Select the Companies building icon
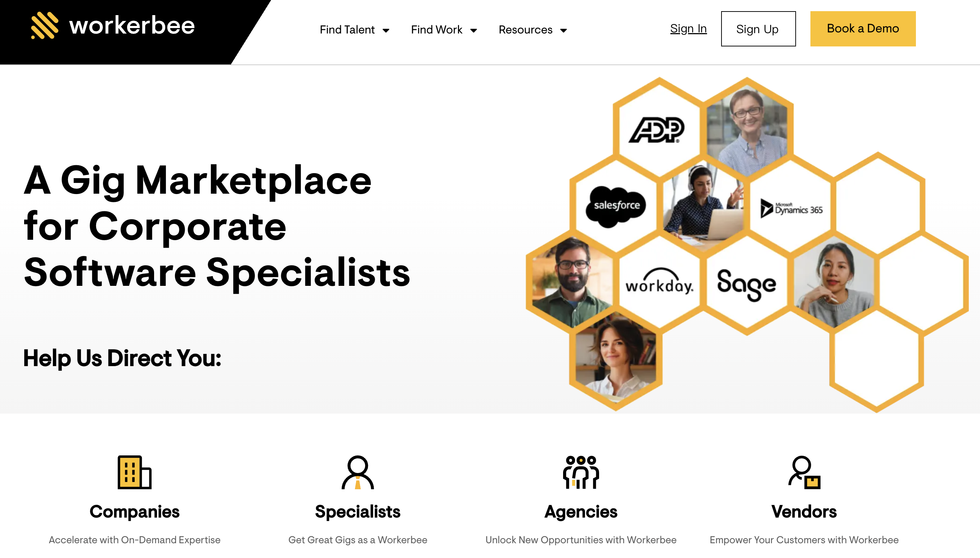 pos(134,472)
